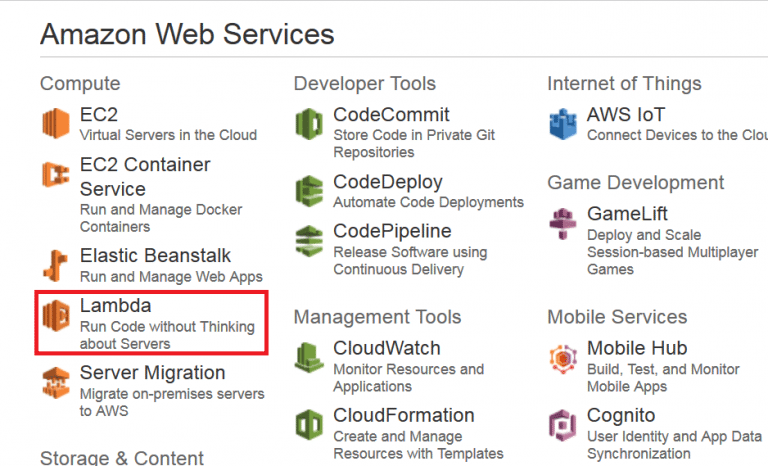The image size is (768, 466).
Task: Click the Mobile Services heading
Action: [x=618, y=317]
